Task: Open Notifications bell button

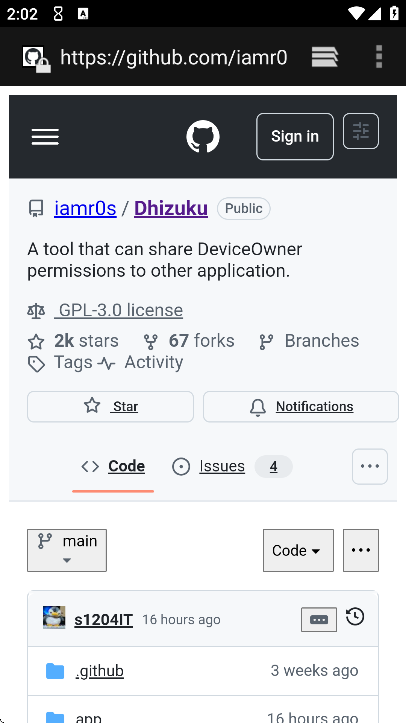Action: 300,406
